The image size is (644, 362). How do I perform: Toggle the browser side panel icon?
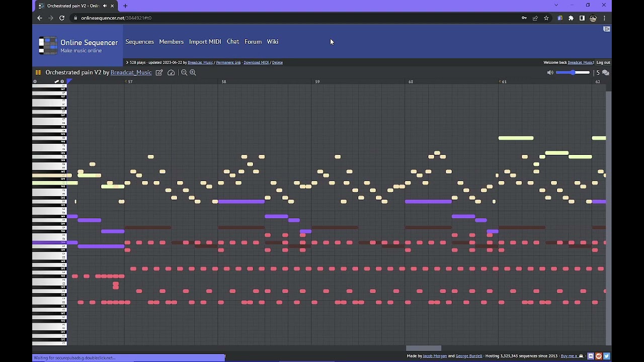tap(582, 18)
